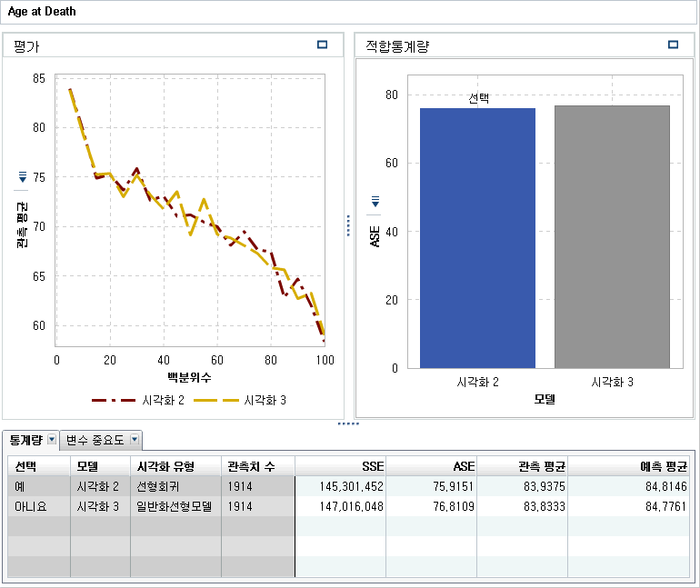Click the 선택 label above the blue bar

coord(478,98)
